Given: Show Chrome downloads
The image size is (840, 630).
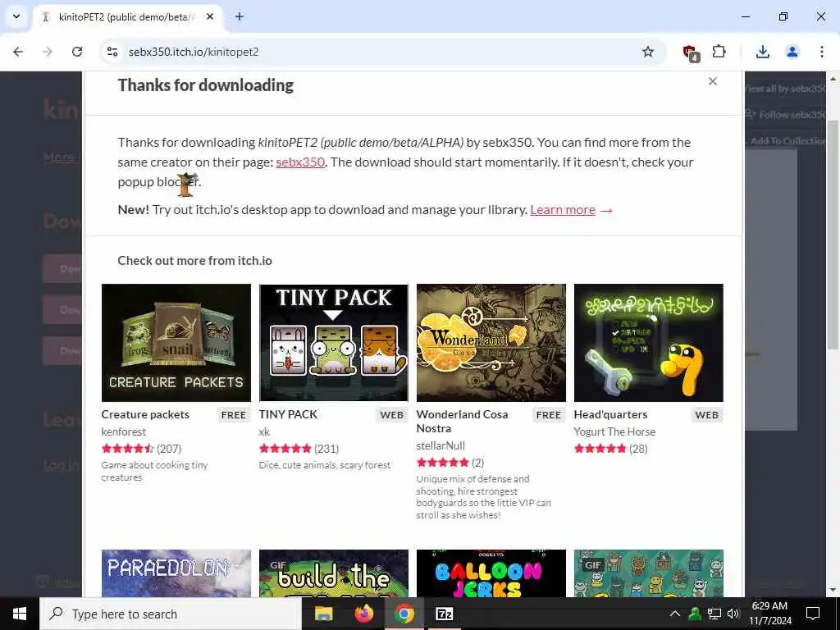Looking at the screenshot, I should click(762, 52).
